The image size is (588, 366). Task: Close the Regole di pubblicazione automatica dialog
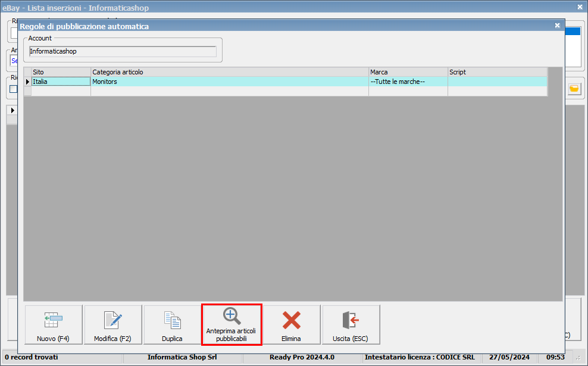[557, 26]
